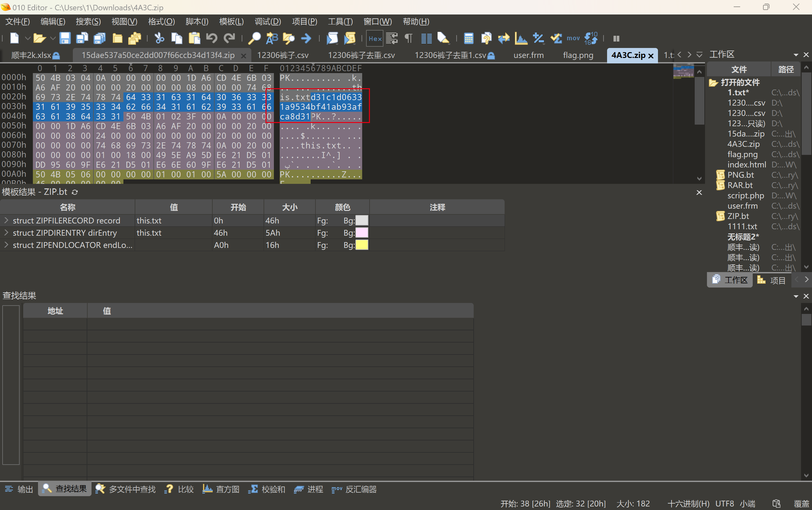Click the New file icon
The image size is (812, 510).
(x=14, y=38)
